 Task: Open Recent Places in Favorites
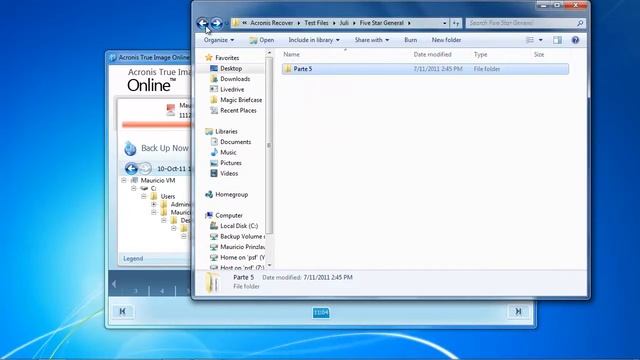[238, 111]
